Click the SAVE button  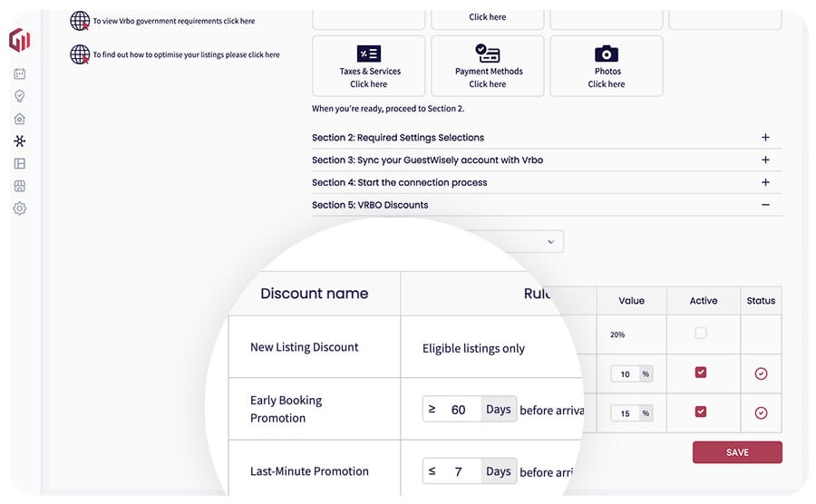click(736, 452)
